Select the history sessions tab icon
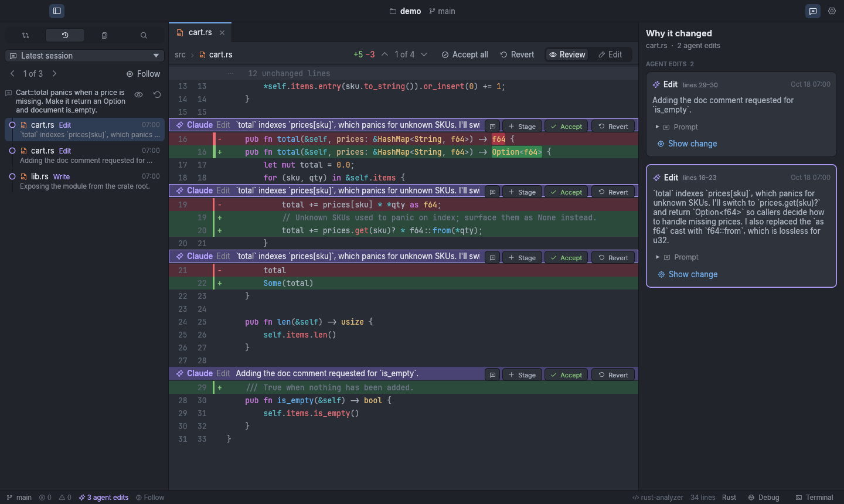The width and height of the screenshot is (844, 504). click(x=65, y=35)
